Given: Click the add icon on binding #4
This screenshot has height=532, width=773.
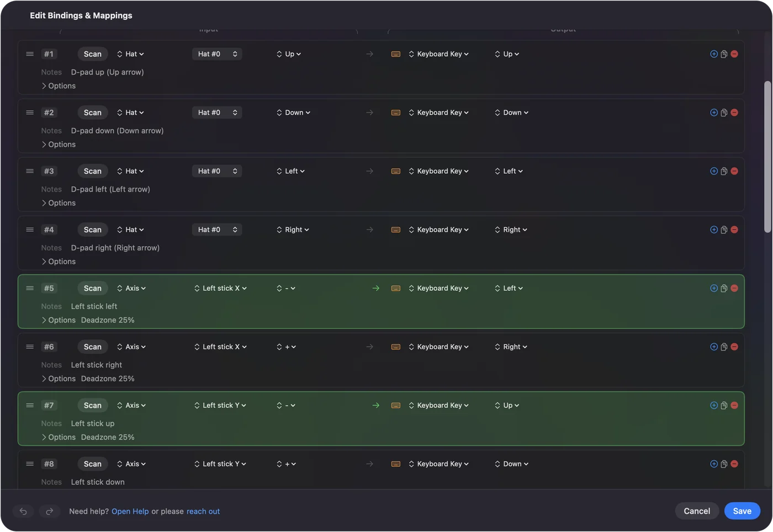Looking at the screenshot, I should coord(714,230).
